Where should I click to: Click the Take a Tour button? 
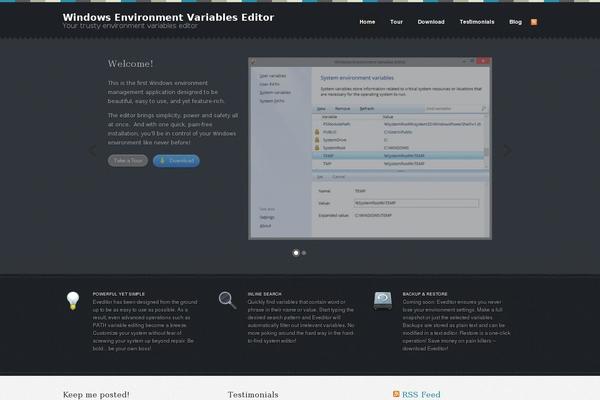(x=128, y=161)
